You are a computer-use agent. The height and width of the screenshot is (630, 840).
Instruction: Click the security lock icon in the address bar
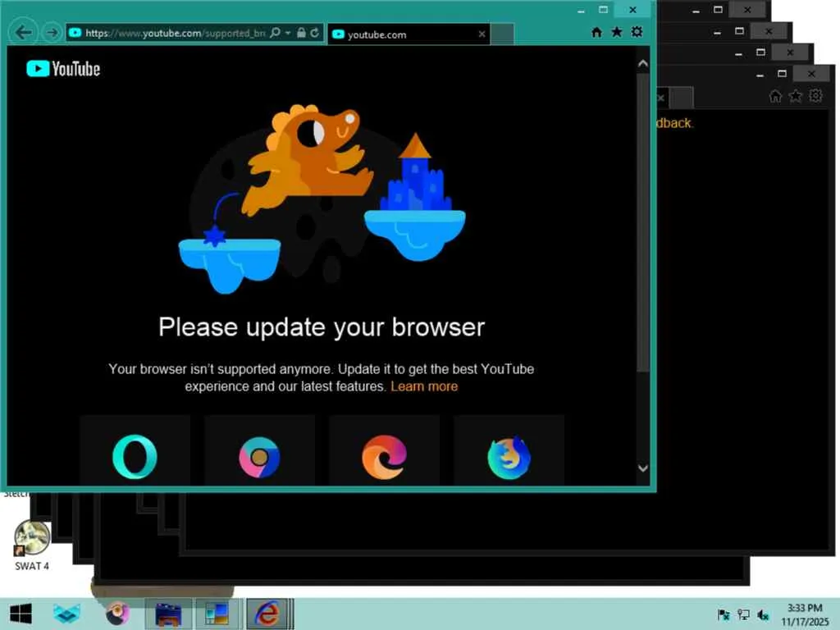click(301, 33)
